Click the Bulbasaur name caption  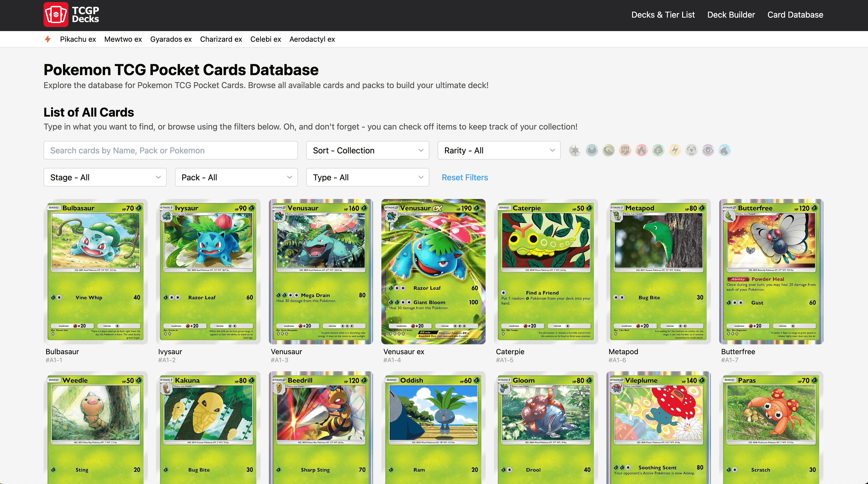pyautogui.click(x=62, y=351)
